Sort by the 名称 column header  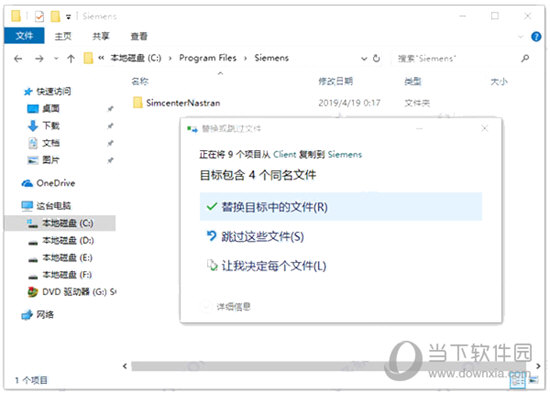click(140, 81)
